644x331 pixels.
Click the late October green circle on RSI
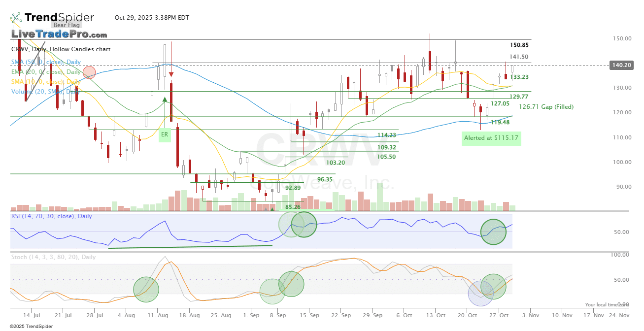[x=493, y=232]
